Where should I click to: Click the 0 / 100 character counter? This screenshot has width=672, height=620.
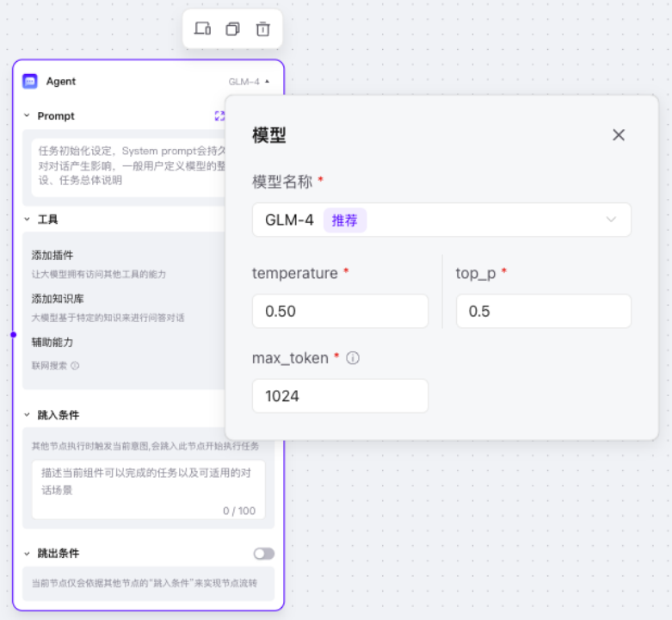tap(239, 511)
